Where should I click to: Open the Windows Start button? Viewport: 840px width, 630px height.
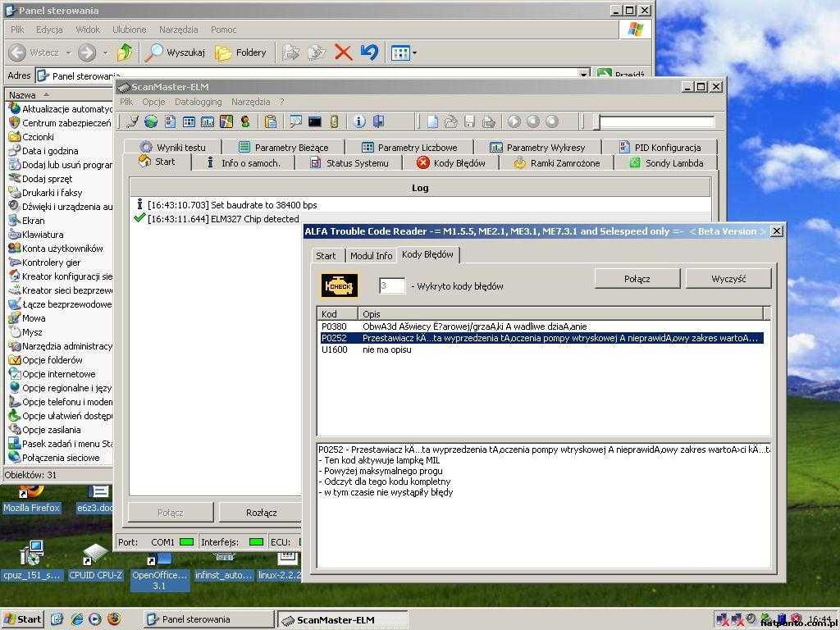pos(22,619)
